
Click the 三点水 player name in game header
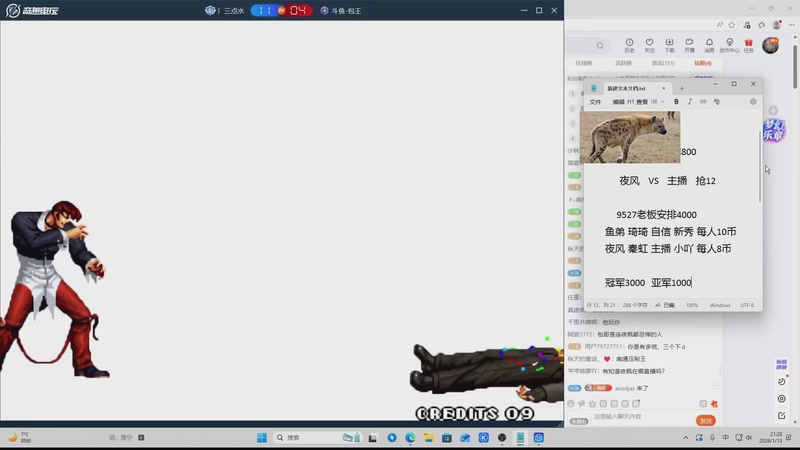234,11
